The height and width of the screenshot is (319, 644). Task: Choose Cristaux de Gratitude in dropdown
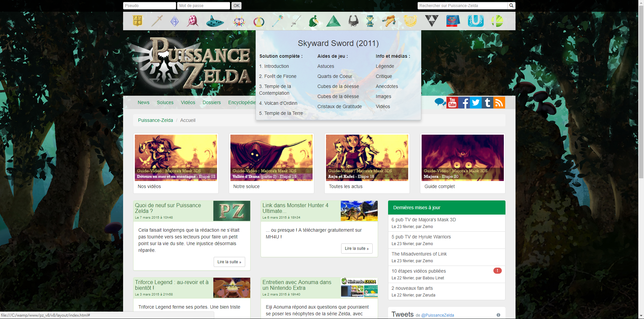(339, 106)
